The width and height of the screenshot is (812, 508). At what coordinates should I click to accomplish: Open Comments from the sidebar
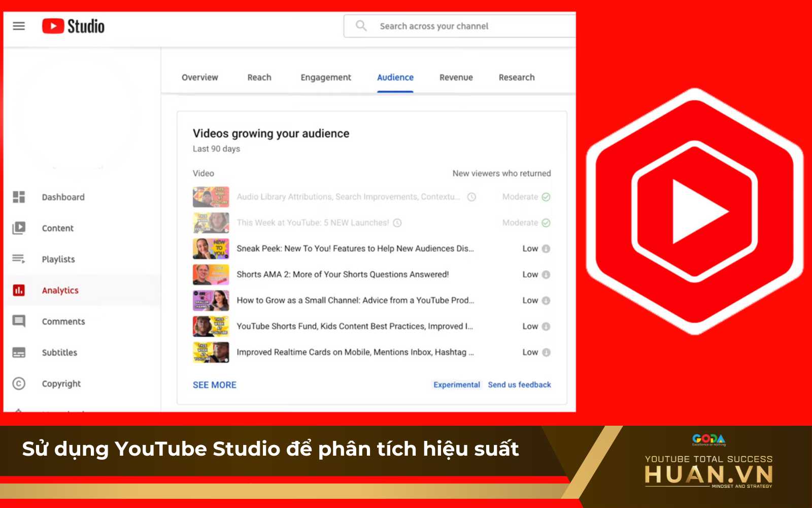[x=63, y=321]
